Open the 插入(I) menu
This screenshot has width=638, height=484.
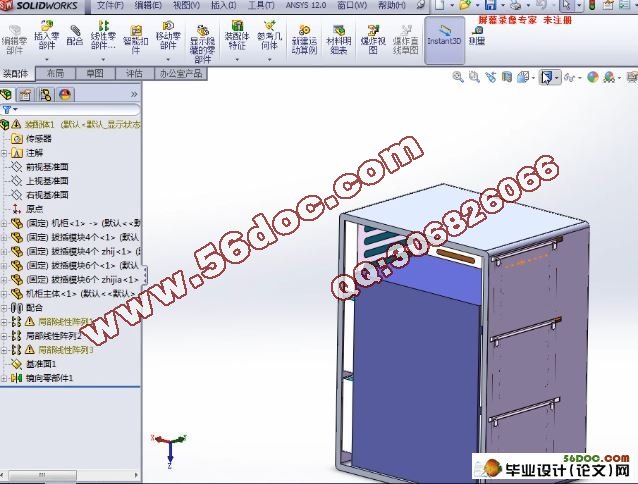(x=223, y=5)
